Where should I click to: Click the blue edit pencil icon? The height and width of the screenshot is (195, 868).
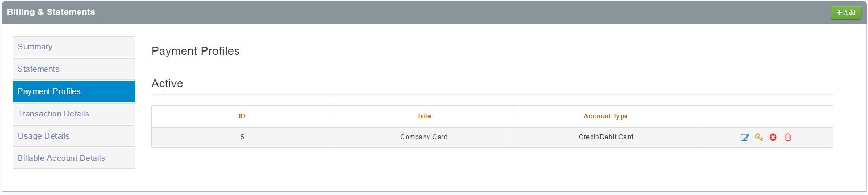pos(745,137)
